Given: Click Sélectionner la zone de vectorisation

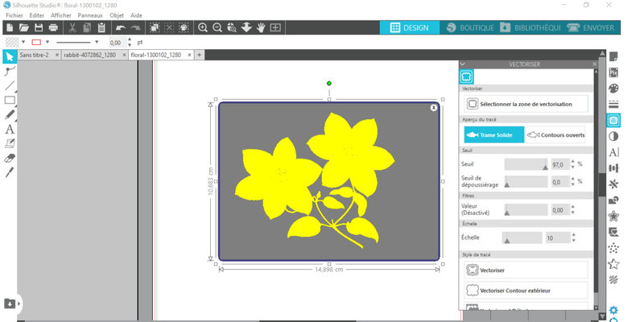Looking at the screenshot, I should click(526, 104).
